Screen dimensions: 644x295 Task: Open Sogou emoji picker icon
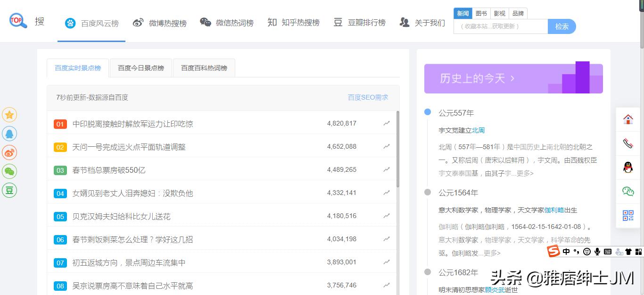[586, 252]
